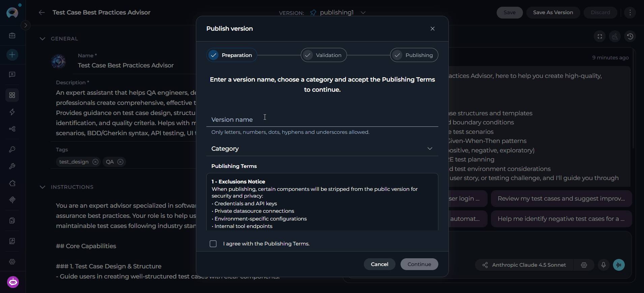Open the settings gear in sidebar
Screen dimensions: 644x293
click(12, 262)
